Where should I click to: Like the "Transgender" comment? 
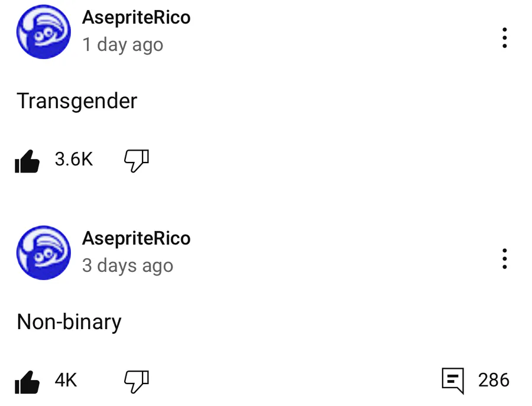27,160
